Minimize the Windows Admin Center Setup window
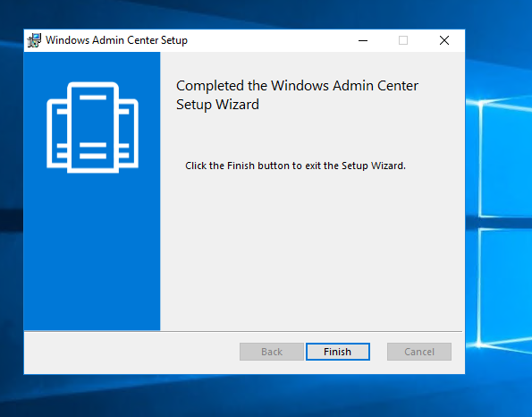The width and height of the screenshot is (532, 417). 363,40
